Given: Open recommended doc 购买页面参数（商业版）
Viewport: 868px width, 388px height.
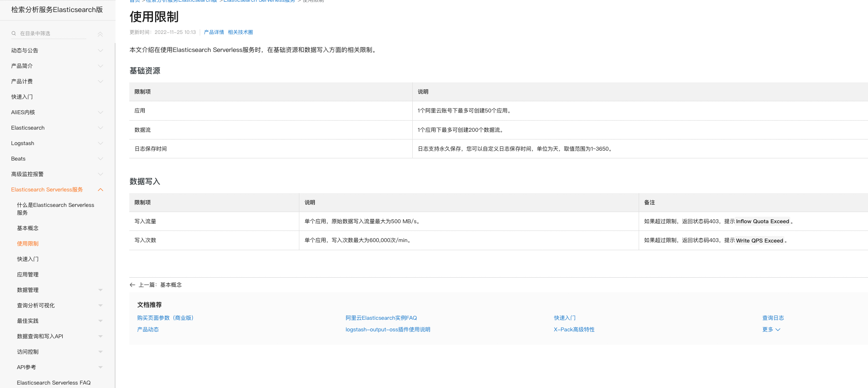Looking at the screenshot, I should pyautogui.click(x=165, y=318).
